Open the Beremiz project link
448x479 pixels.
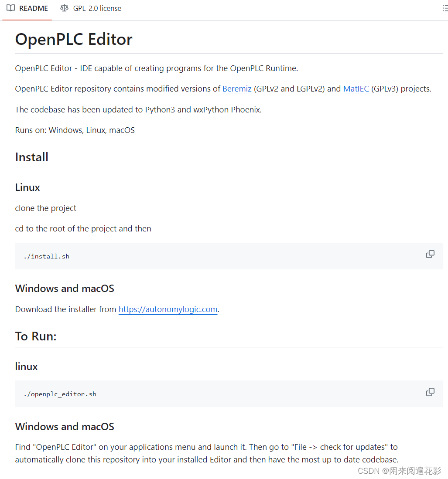coord(236,88)
